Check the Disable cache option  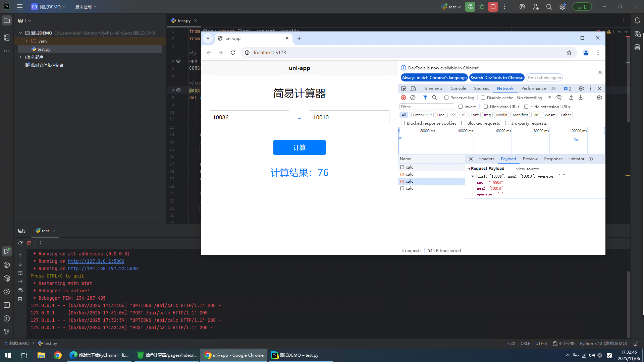pyautogui.click(x=483, y=98)
